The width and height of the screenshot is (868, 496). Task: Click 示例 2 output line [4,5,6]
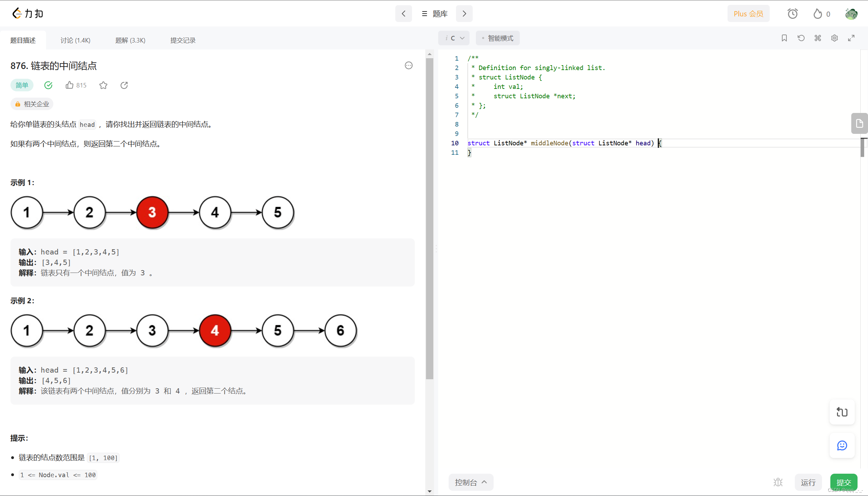click(x=45, y=381)
